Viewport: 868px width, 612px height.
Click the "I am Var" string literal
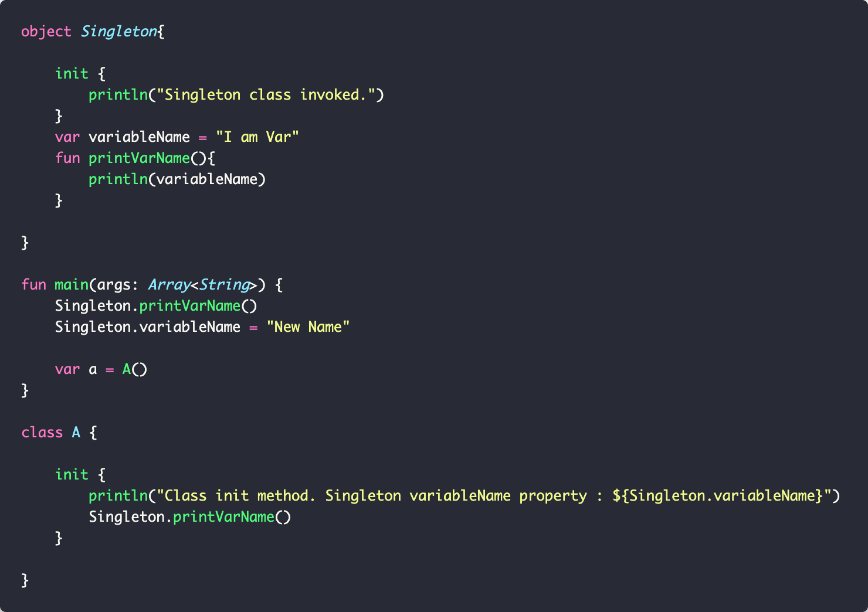(257, 137)
